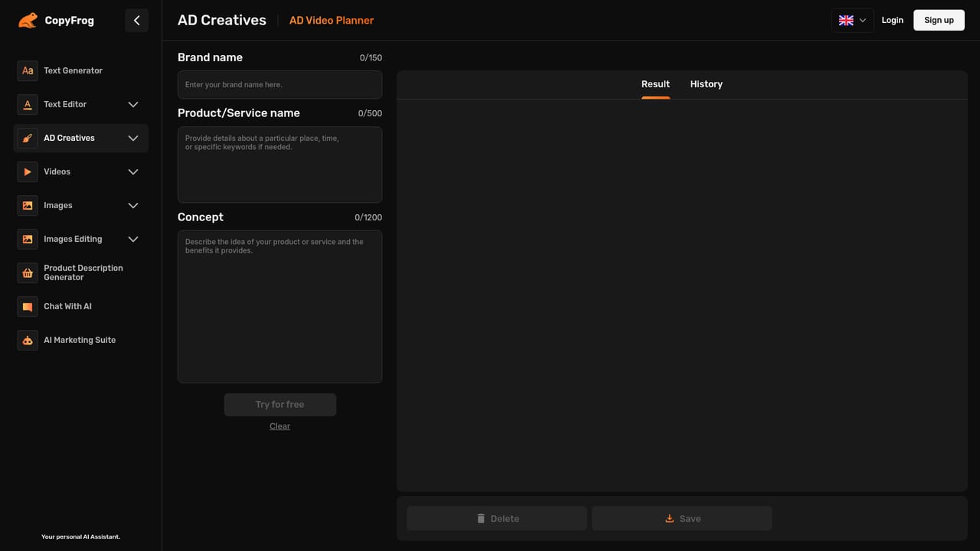Open the Text Generator menu item
This screenshot has height=551, width=980.
point(81,70)
